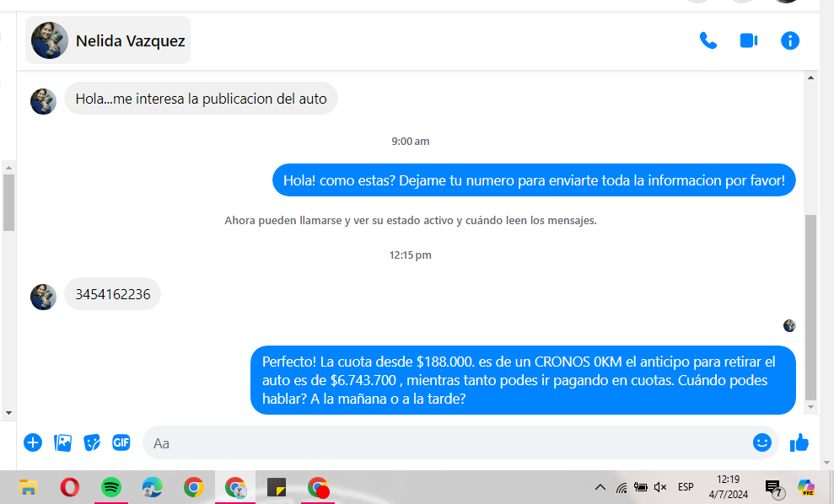
Task: Start a video call in the chat header
Action: point(748,40)
